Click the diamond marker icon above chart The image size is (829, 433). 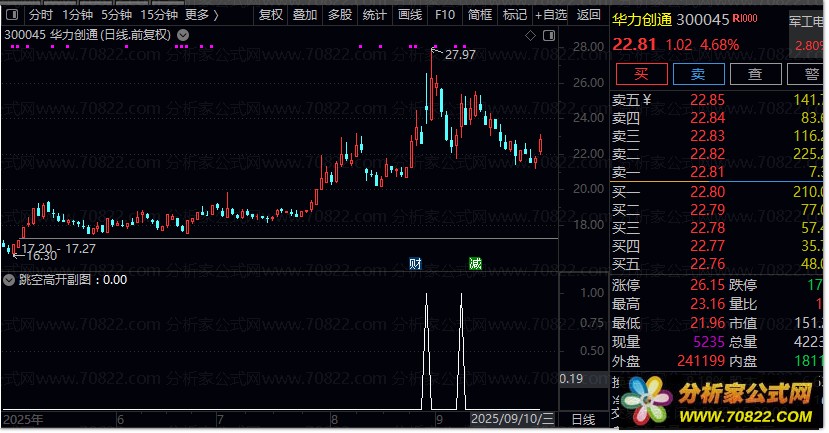click(x=530, y=35)
